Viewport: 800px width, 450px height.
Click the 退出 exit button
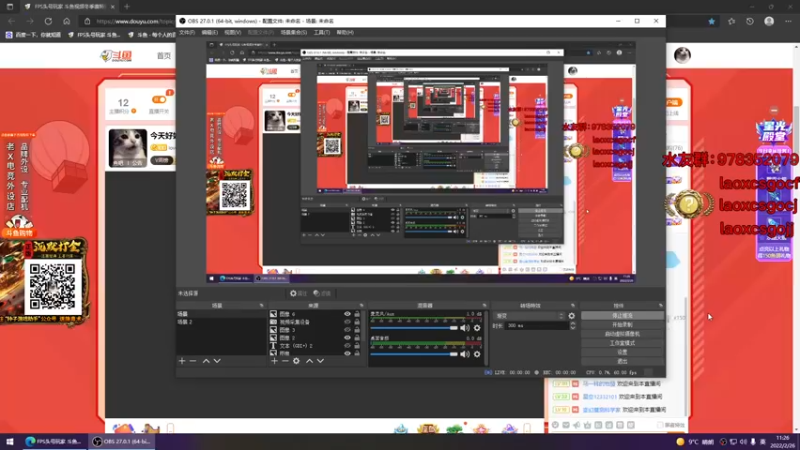(622, 361)
